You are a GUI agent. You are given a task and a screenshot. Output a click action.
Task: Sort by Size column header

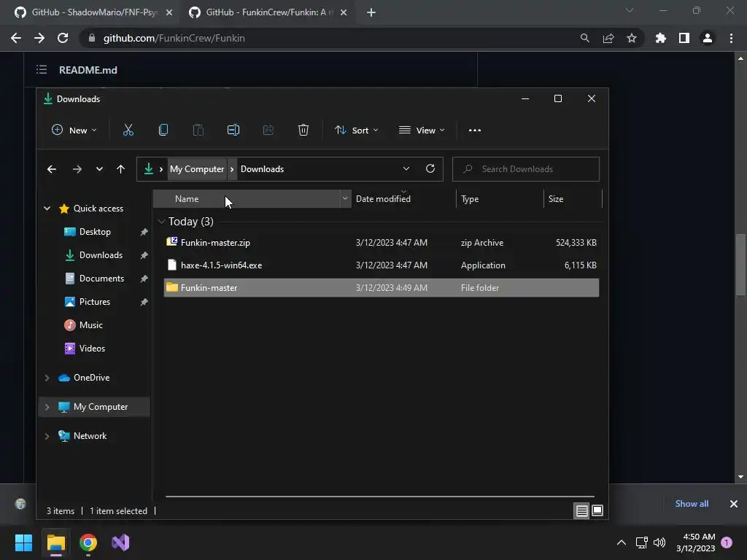[572, 198]
